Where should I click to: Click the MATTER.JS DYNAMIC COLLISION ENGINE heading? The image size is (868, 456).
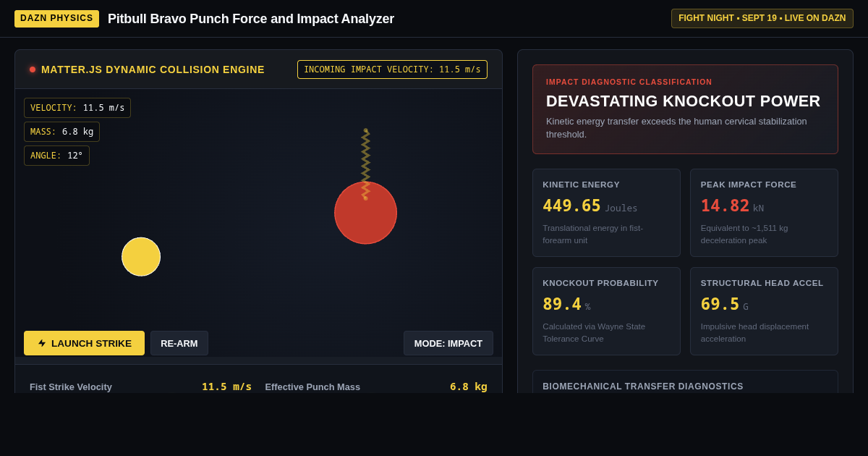point(153,69)
